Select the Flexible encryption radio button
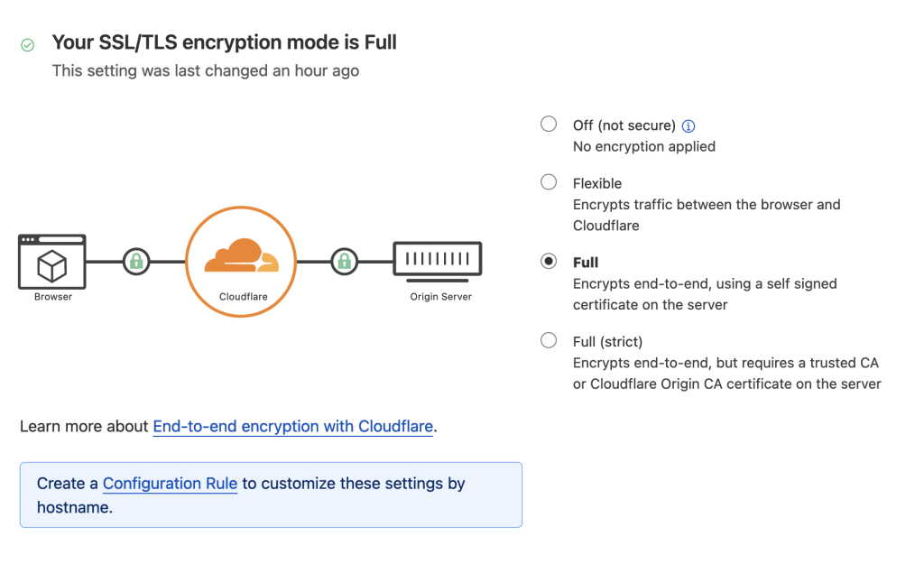This screenshot has height=564, width=924. (x=549, y=182)
